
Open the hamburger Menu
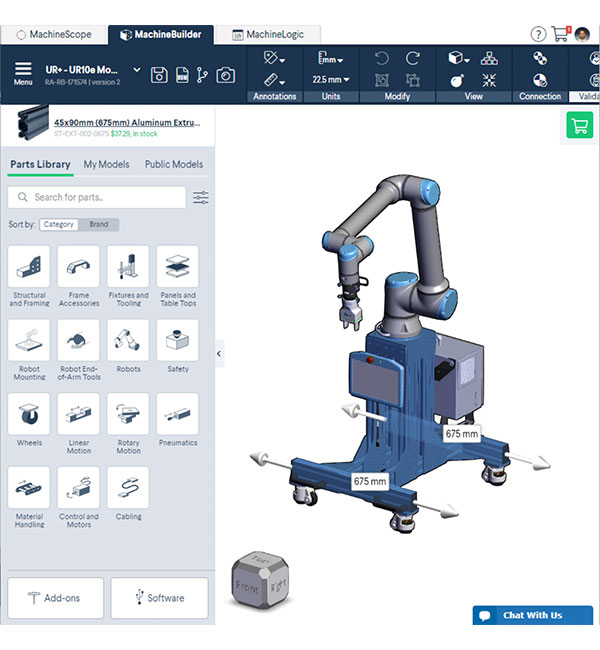(23, 73)
